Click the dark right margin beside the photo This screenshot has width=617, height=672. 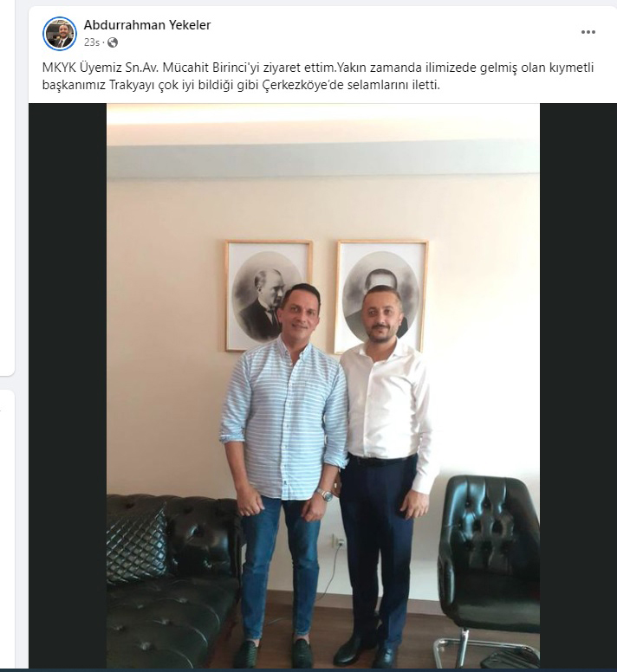pyautogui.click(x=578, y=385)
